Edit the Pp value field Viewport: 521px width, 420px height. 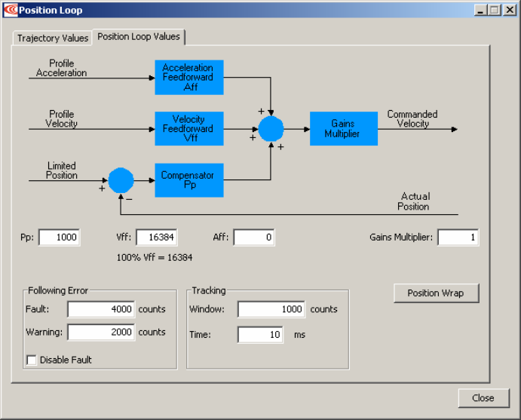tap(60, 238)
